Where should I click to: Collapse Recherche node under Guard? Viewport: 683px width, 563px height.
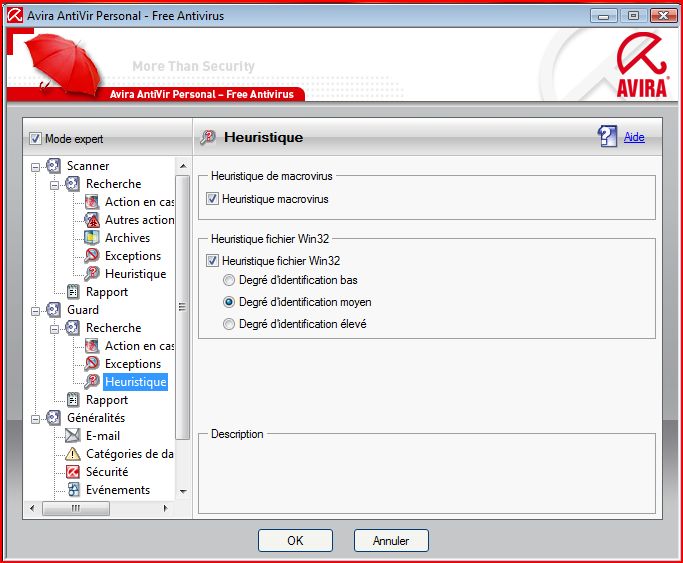pyautogui.click(x=54, y=329)
